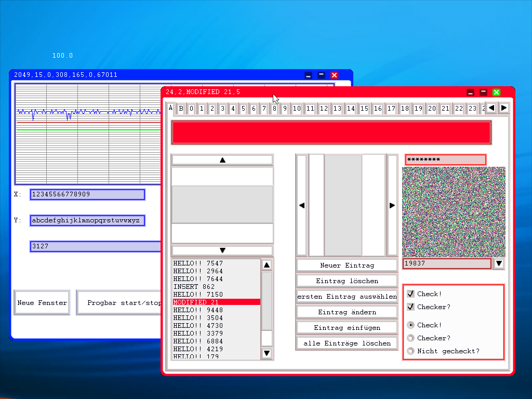Click the graph area in blue window
The height and width of the screenshot is (399, 532).
pyautogui.click(x=88, y=134)
